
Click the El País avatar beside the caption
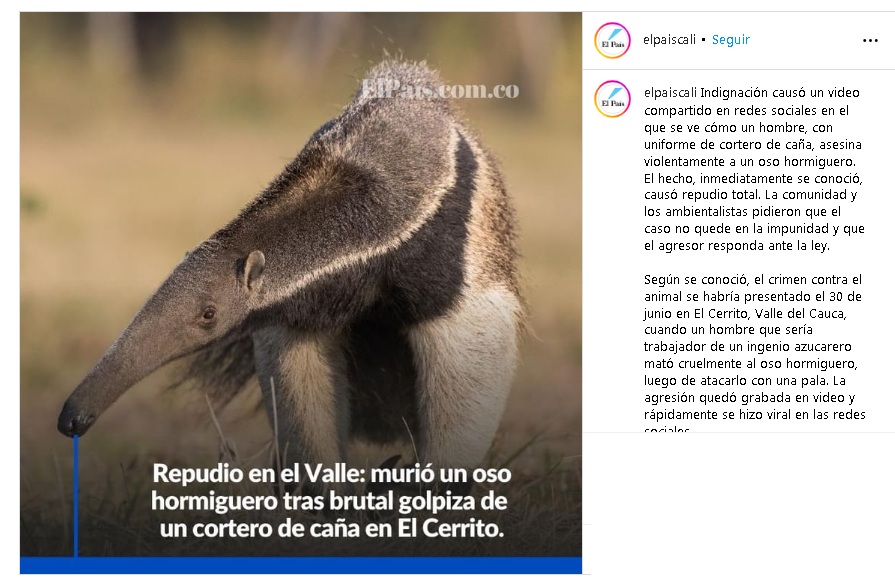coord(612,99)
